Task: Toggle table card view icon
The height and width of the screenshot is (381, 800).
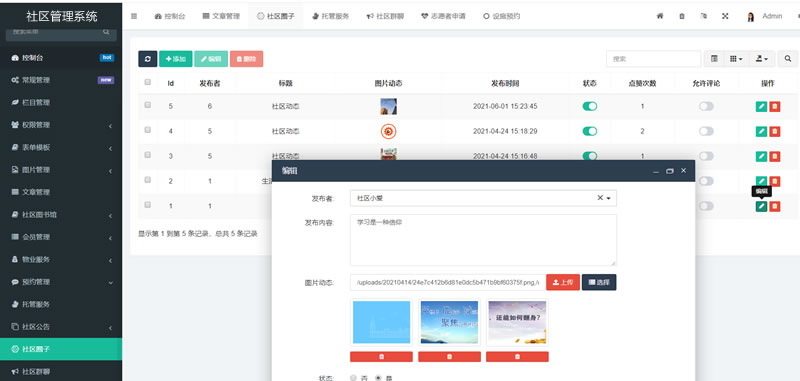Action: [714, 59]
